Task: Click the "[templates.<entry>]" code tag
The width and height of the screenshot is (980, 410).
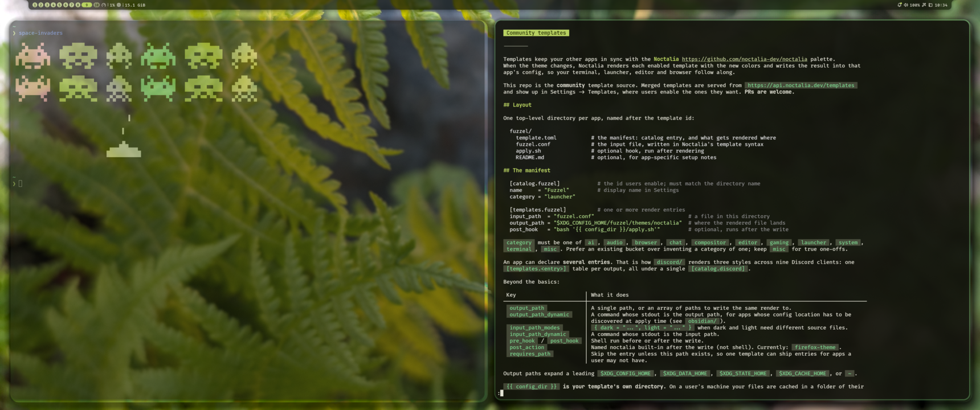Action: point(536,269)
